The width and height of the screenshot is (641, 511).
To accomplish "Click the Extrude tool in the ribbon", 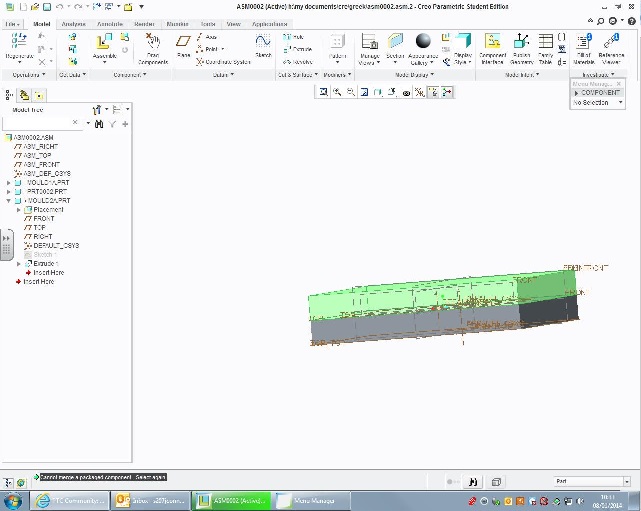I will pos(298,49).
